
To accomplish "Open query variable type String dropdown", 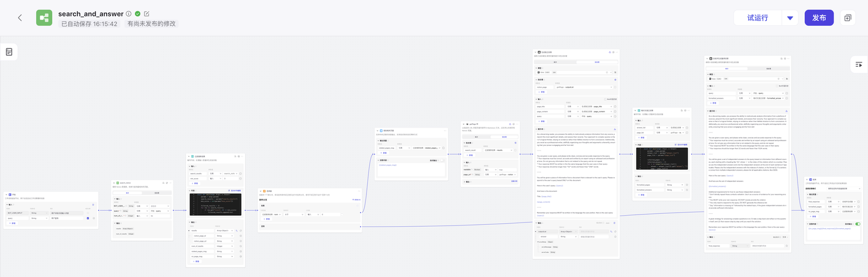I will [x=38, y=218].
